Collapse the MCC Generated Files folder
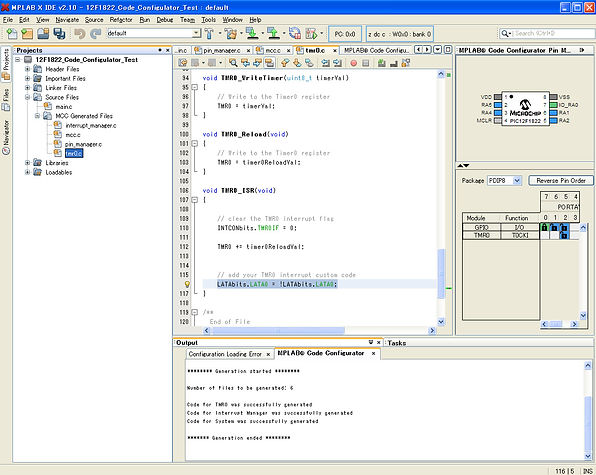Screen dimensions: 596x475 37,116
